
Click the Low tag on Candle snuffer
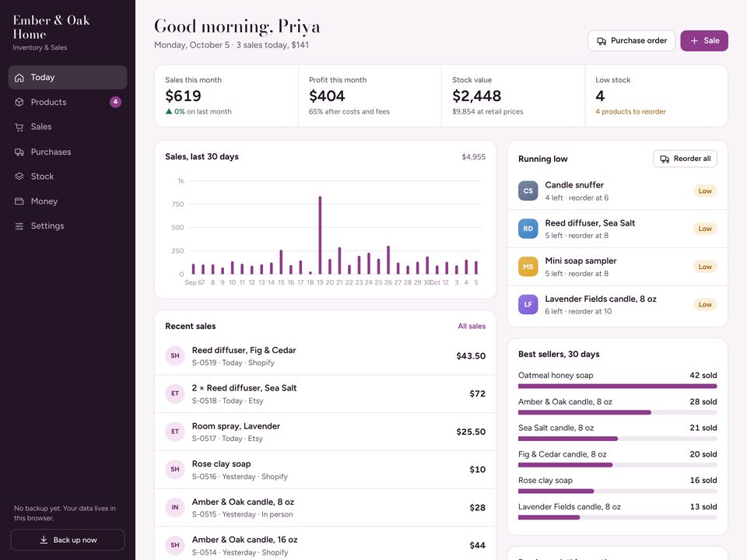705,191
